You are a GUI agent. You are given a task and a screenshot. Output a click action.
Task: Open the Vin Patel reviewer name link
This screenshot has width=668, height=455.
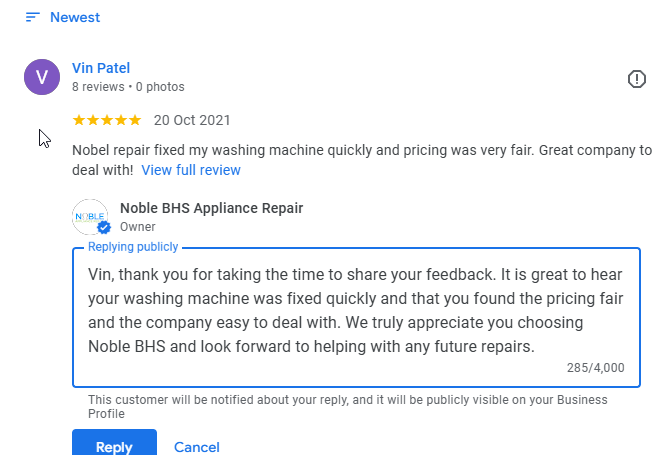[101, 68]
